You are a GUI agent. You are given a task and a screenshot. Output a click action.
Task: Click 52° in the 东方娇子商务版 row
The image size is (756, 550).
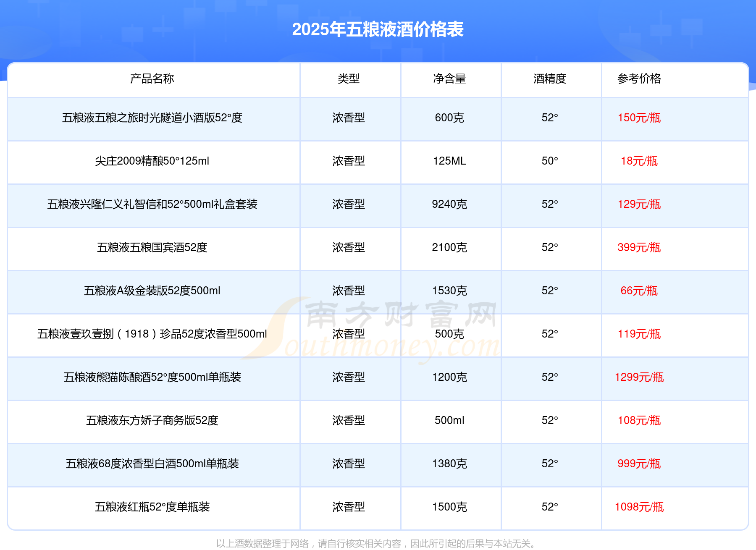(x=550, y=420)
